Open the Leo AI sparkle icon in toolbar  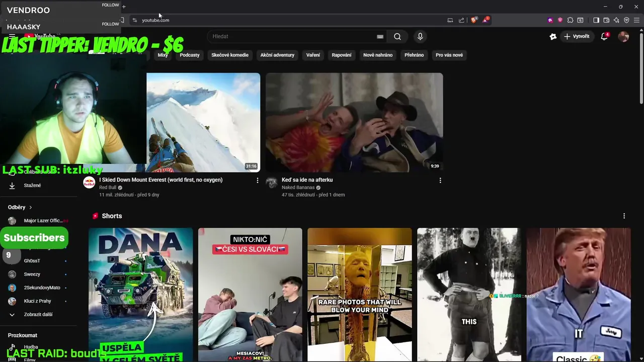click(616, 20)
